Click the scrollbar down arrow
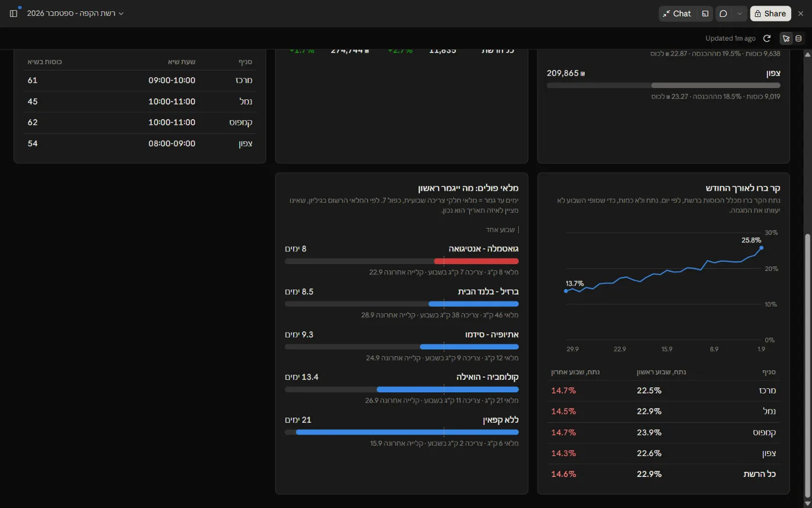Screen dimensions: 812x508 click(807, 503)
